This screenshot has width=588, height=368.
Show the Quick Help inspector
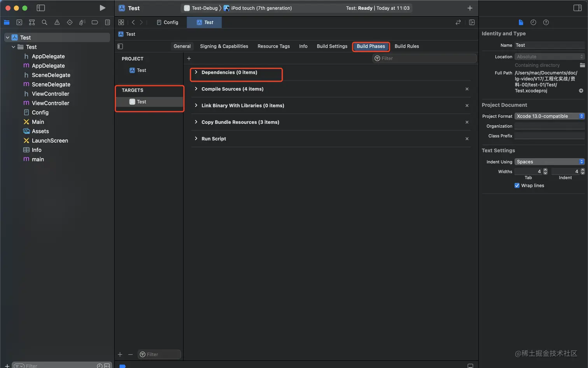click(x=546, y=22)
